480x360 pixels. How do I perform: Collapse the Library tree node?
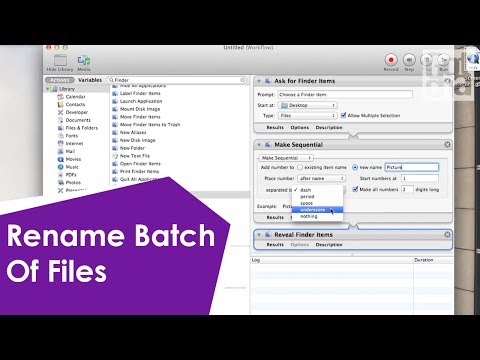click(x=48, y=89)
